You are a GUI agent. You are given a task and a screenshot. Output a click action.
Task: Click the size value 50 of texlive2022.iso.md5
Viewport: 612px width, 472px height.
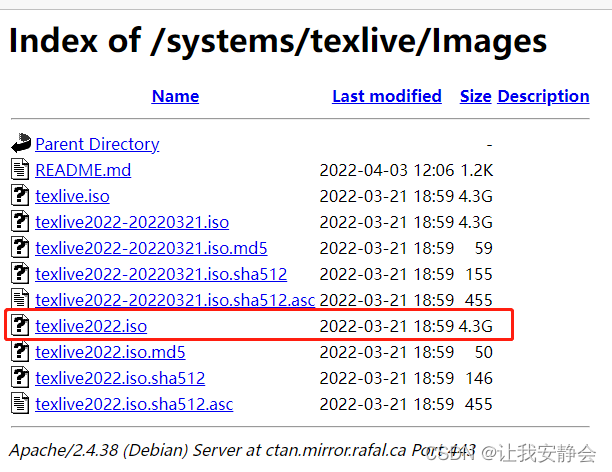tap(484, 352)
